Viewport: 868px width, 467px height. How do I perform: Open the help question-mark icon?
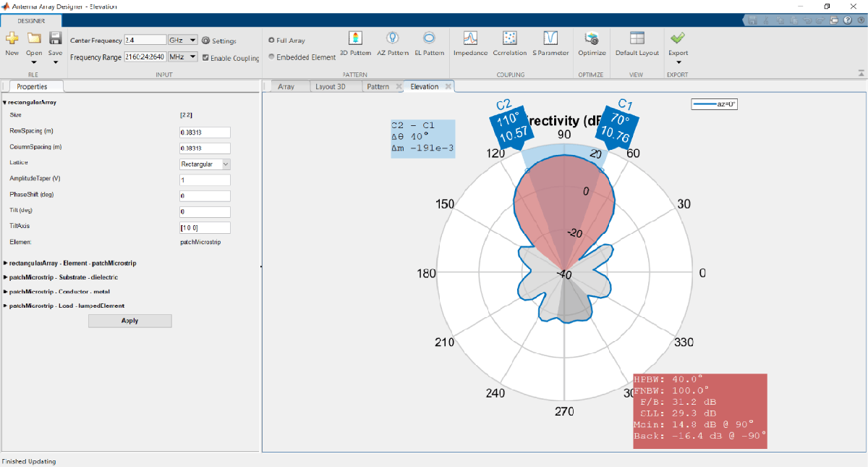(846, 21)
